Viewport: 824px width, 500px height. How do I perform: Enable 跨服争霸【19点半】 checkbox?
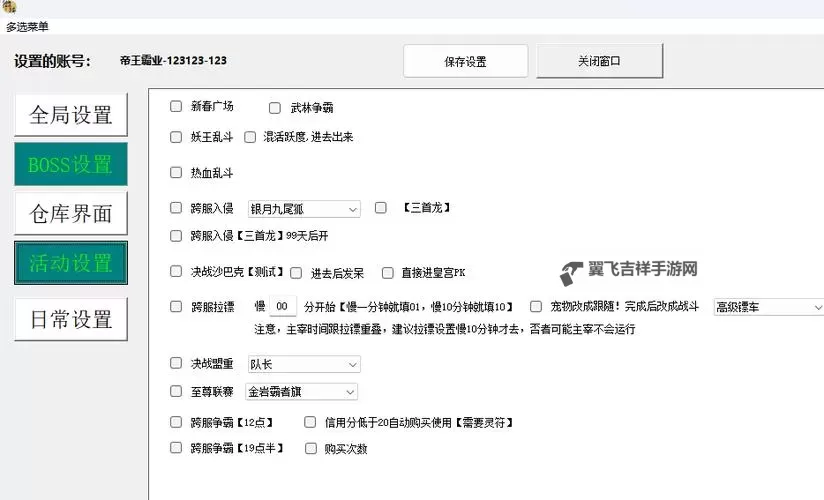click(x=176, y=447)
